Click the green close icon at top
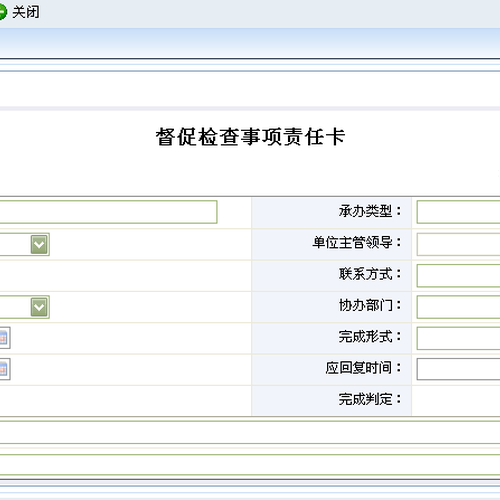This screenshot has height=500, width=500. (x=2, y=12)
